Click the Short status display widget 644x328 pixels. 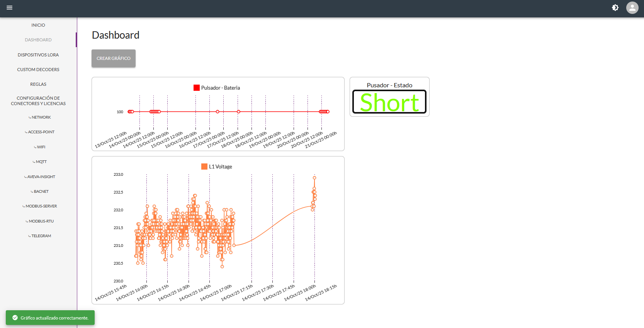point(389,102)
